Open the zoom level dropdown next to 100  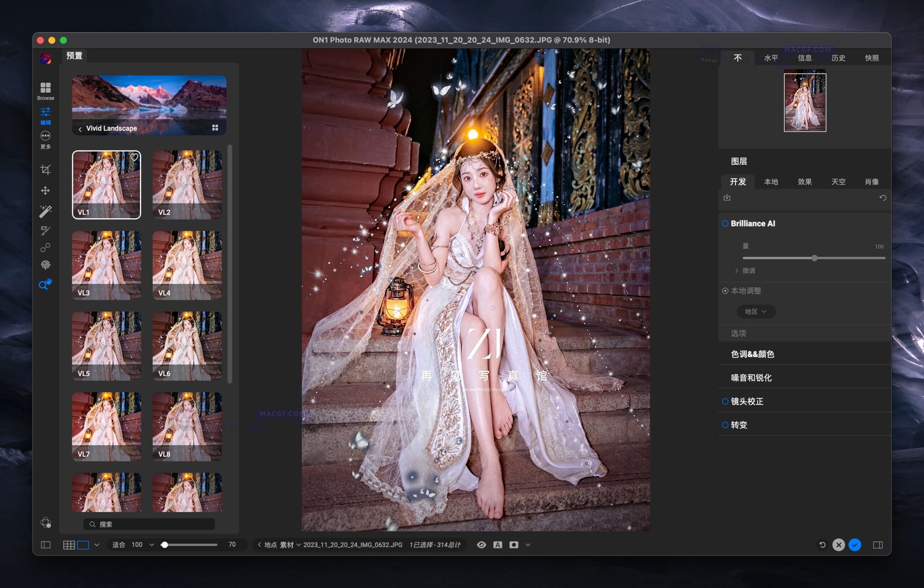(x=152, y=544)
